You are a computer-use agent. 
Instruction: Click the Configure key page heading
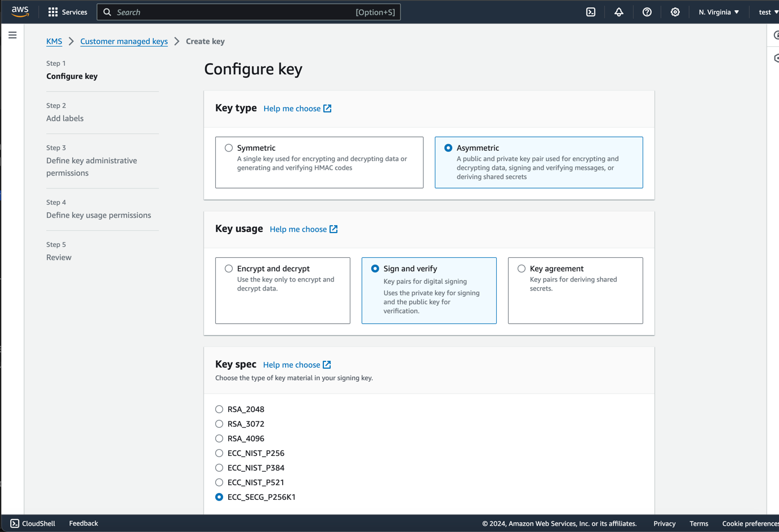[x=253, y=69]
